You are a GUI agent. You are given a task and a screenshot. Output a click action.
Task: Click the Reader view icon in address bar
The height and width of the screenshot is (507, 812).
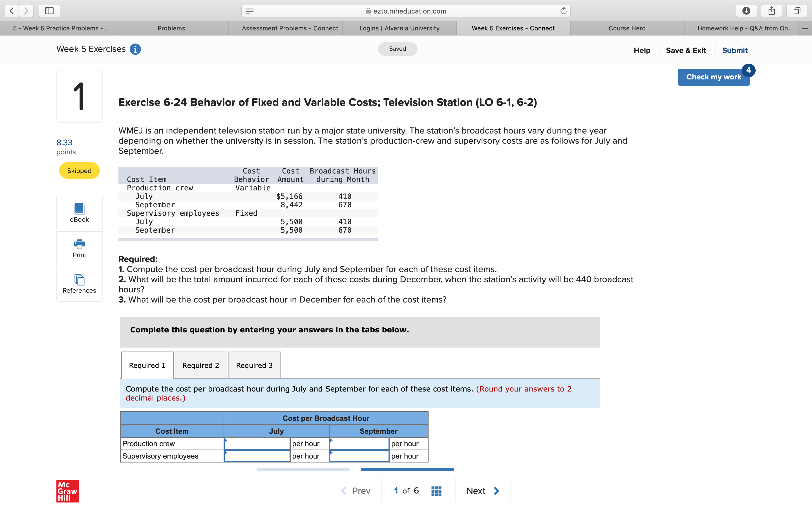click(x=250, y=10)
